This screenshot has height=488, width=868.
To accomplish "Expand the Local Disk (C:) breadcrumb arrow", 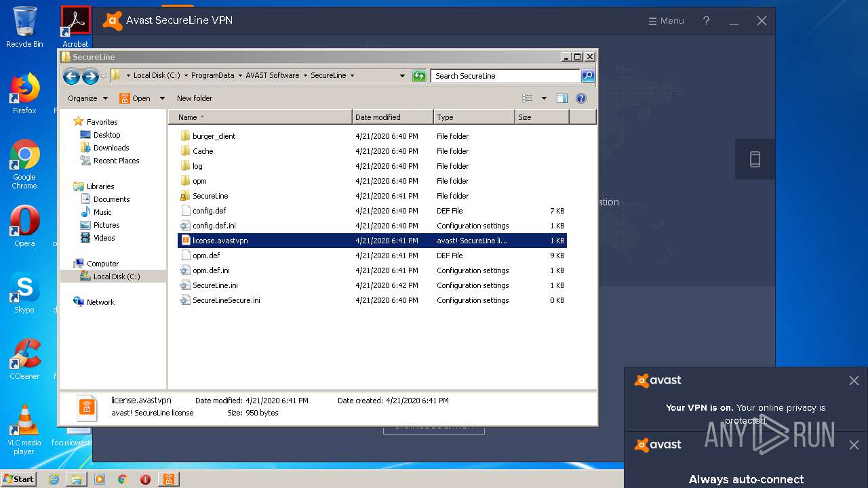I will click(x=186, y=75).
